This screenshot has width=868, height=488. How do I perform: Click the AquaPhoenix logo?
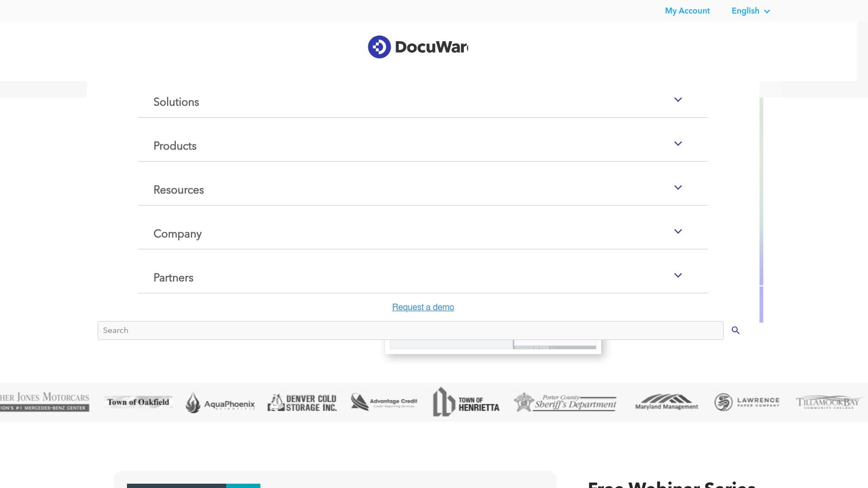point(220,403)
